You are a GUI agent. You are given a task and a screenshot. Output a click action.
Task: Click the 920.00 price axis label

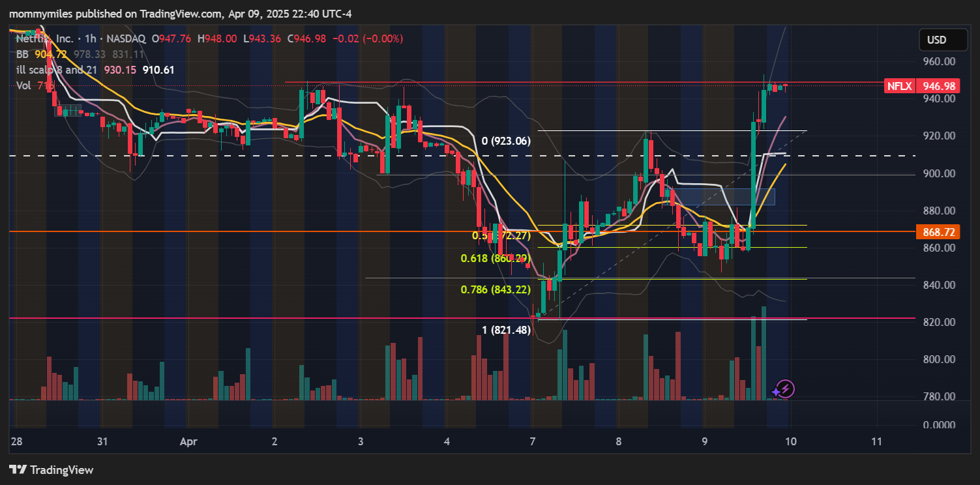(x=940, y=136)
